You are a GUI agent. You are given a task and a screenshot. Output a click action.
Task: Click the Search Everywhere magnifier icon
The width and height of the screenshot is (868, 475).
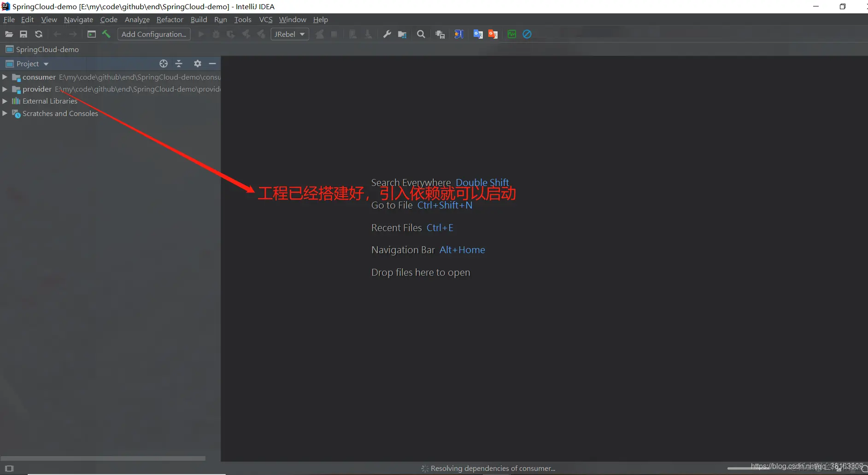tap(421, 34)
